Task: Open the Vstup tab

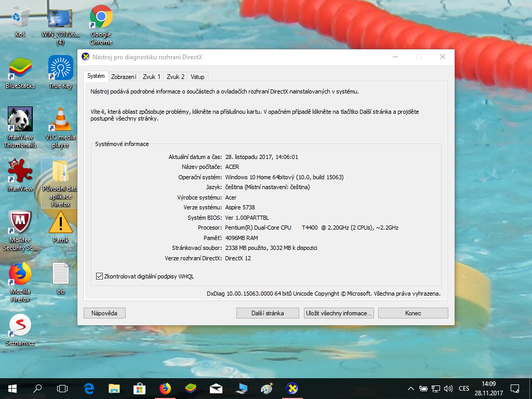Action: point(197,77)
